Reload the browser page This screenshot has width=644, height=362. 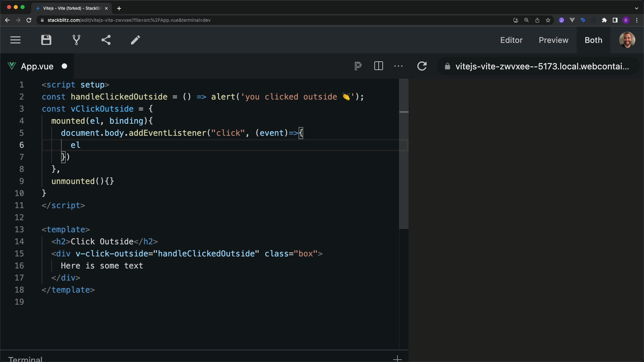point(29,20)
